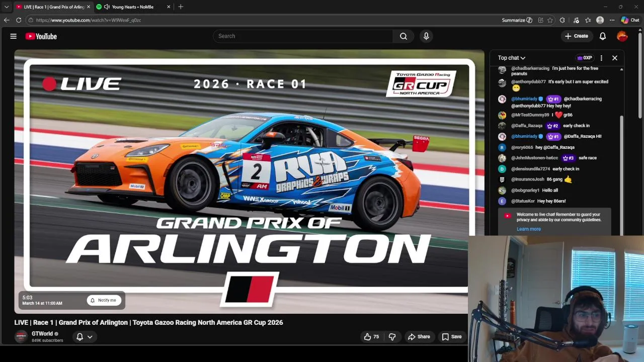Close the live chat panel
Viewport: 644px width, 362px height.
(615, 58)
